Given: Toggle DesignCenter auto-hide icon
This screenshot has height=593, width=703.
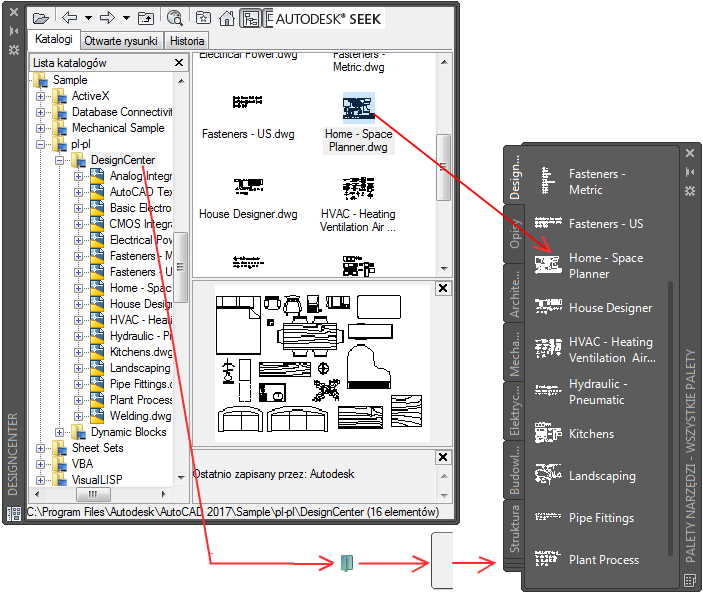Looking at the screenshot, I should coord(14,31).
